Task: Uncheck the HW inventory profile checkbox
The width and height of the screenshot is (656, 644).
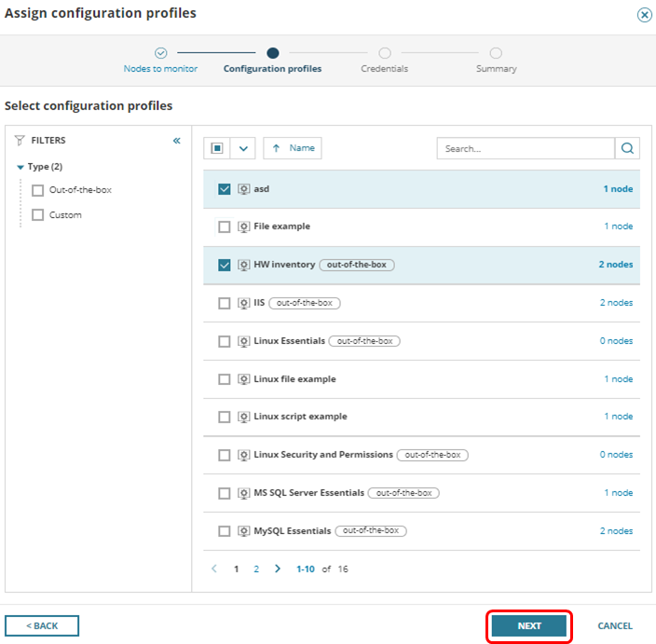Action: [x=224, y=265]
